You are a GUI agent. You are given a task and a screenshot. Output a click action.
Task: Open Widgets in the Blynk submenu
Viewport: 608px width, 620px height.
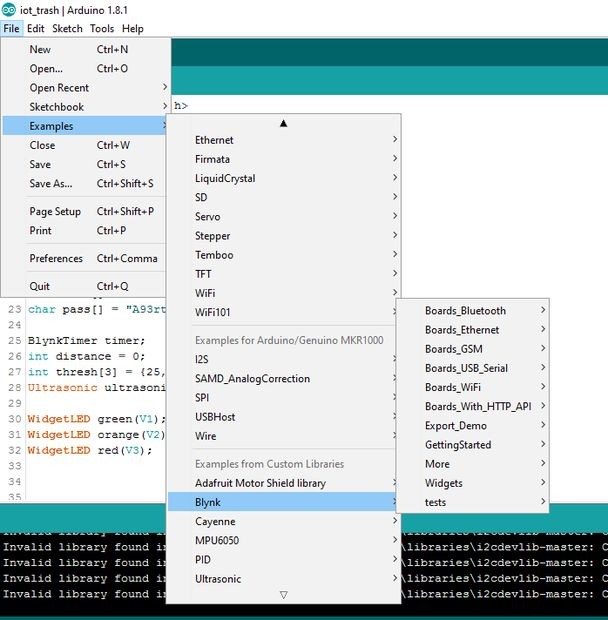click(x=473, y=483)
